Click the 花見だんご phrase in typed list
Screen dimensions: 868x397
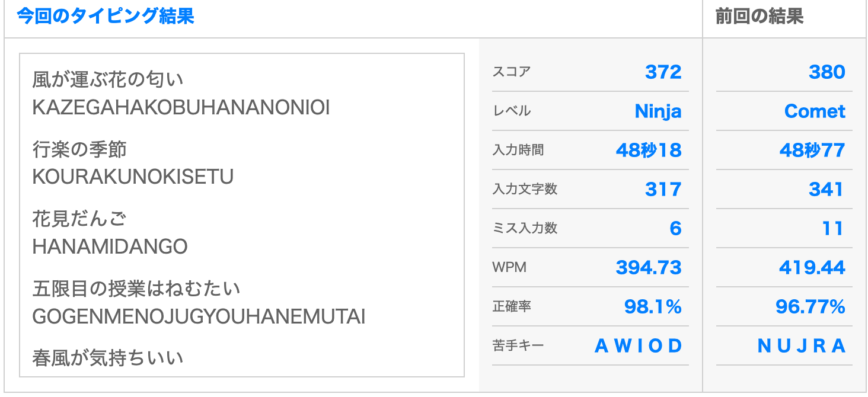(79, 219)
